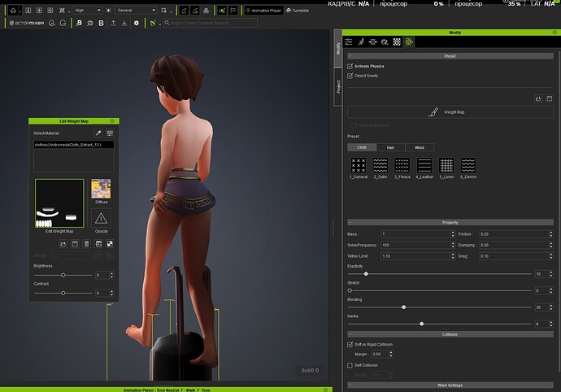This screenshot has height=392, width=561.
Task: Click the Brightness slider handle
Action: (x=63, y=276)
